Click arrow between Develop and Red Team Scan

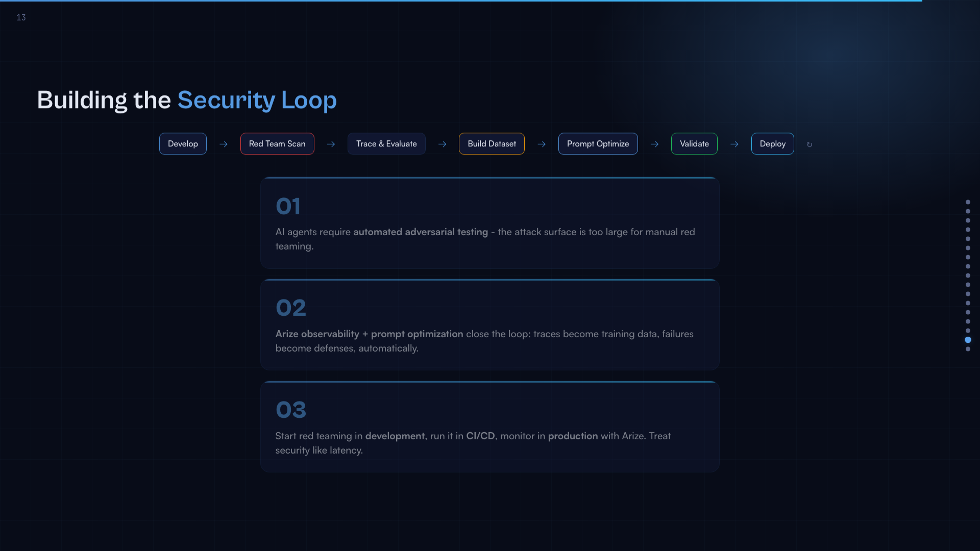click(x=224, y=144)
